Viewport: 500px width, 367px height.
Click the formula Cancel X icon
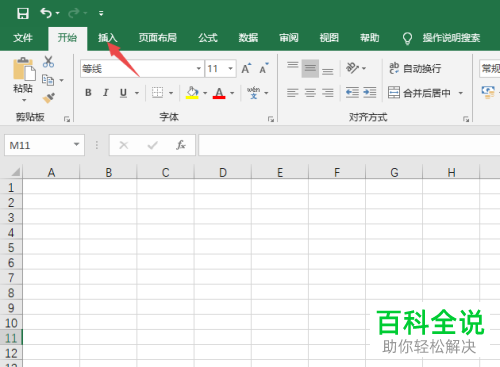click(124, 145)
